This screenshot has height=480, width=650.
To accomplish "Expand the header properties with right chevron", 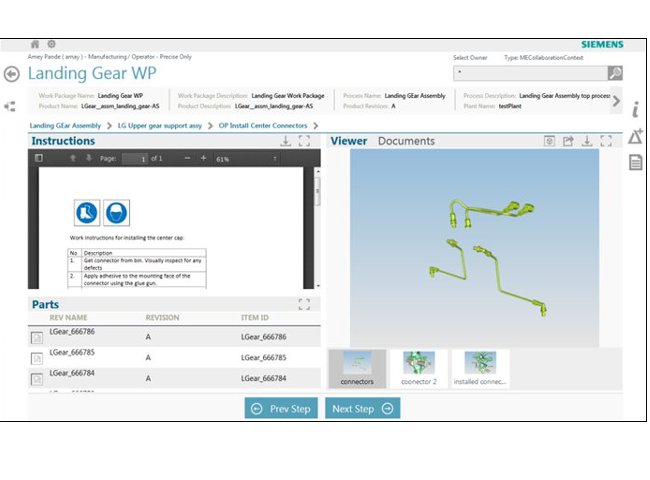I will coord(616,101).
